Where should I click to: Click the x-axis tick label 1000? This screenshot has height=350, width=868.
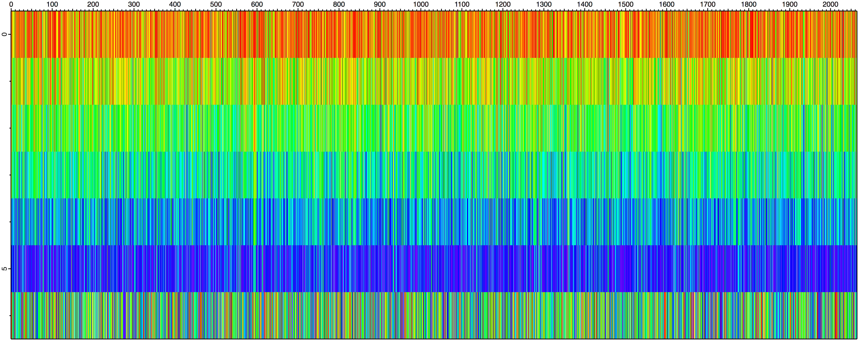(x=421, y=4)
